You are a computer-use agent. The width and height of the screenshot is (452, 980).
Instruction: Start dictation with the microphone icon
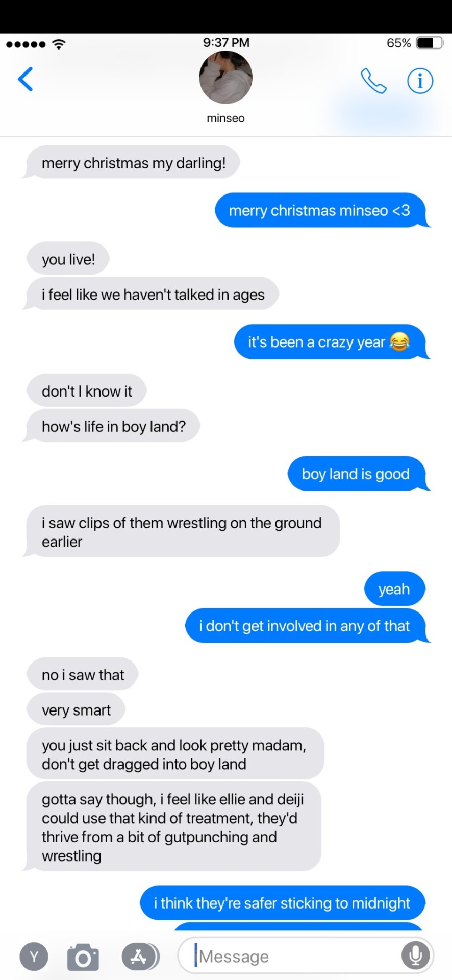coord(415,955)
